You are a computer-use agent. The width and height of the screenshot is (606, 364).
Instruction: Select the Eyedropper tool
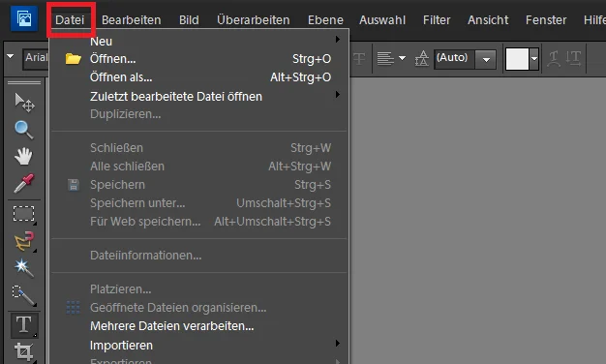pos(24,183)
